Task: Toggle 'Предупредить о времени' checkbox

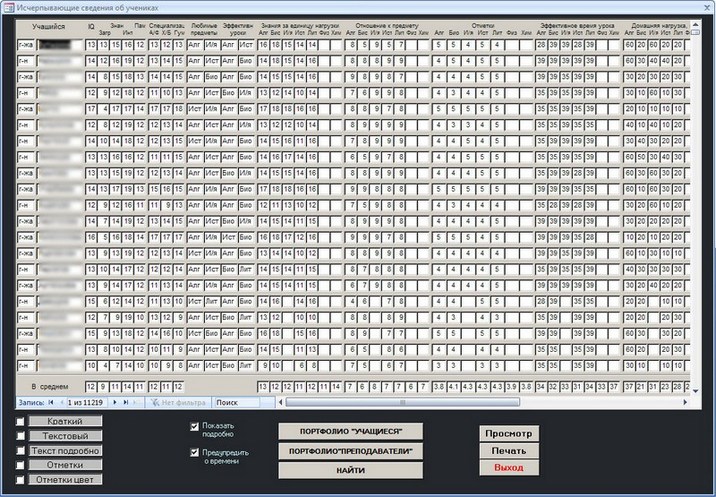Action: click(x=195, y=453)
